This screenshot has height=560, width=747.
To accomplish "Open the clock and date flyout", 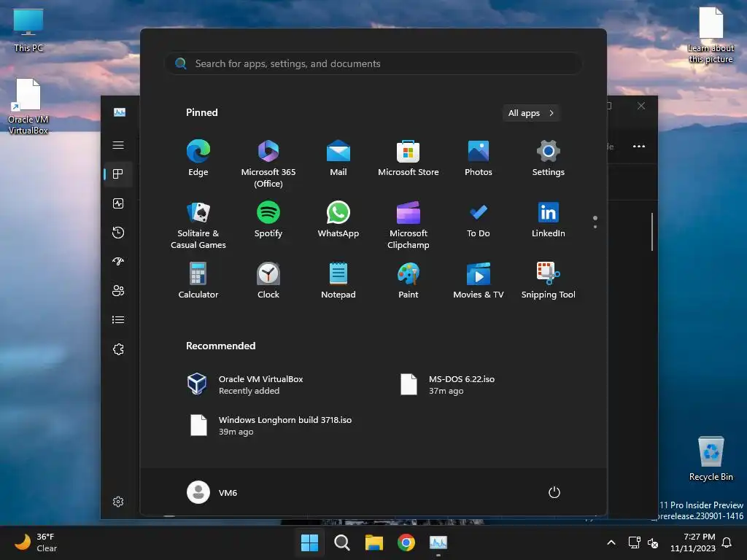I will 693,542.
